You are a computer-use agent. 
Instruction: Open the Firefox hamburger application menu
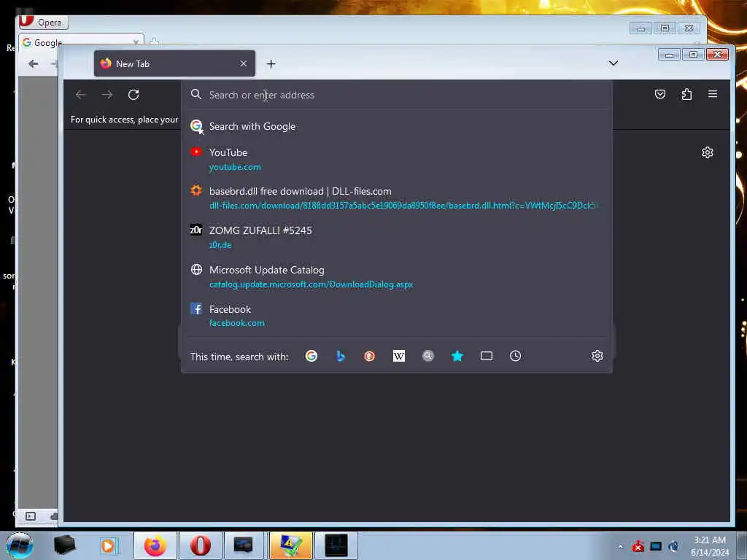pos(713,94)
